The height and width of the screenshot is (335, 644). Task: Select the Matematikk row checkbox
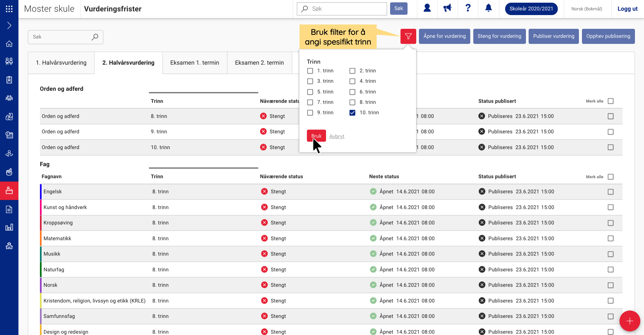click(x=610, y=238)
